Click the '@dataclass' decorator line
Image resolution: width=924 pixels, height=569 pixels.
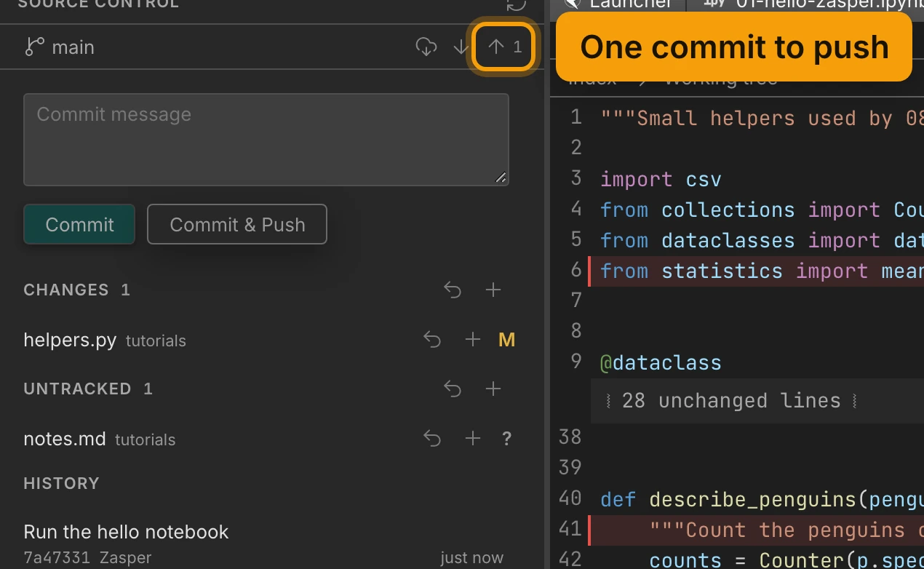(661, 362)
